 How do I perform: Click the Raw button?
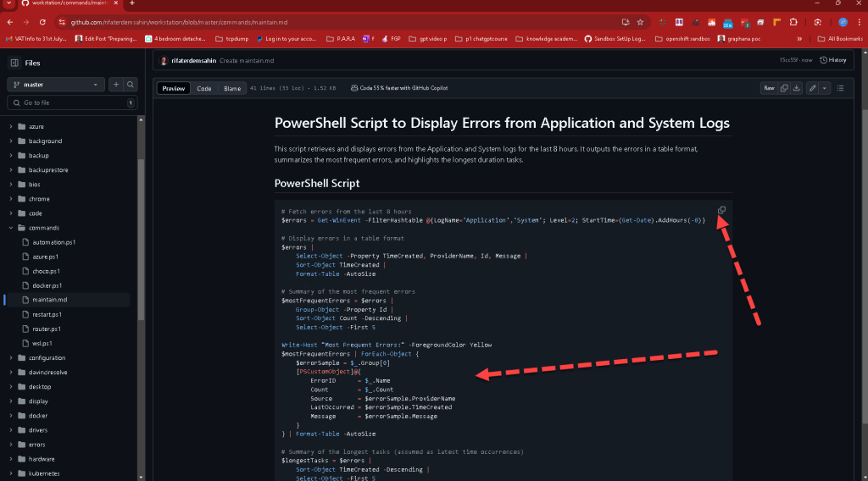pos(769,88)
